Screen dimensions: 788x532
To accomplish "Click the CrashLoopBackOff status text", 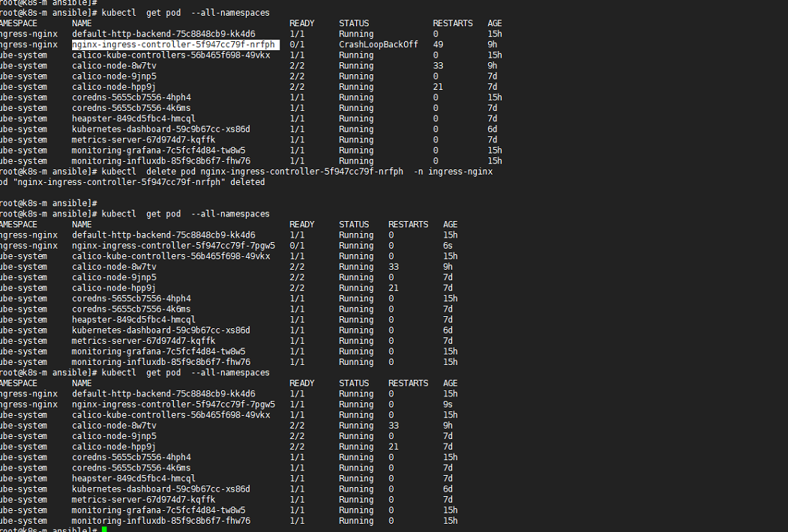I will click(x=378, y=45).
